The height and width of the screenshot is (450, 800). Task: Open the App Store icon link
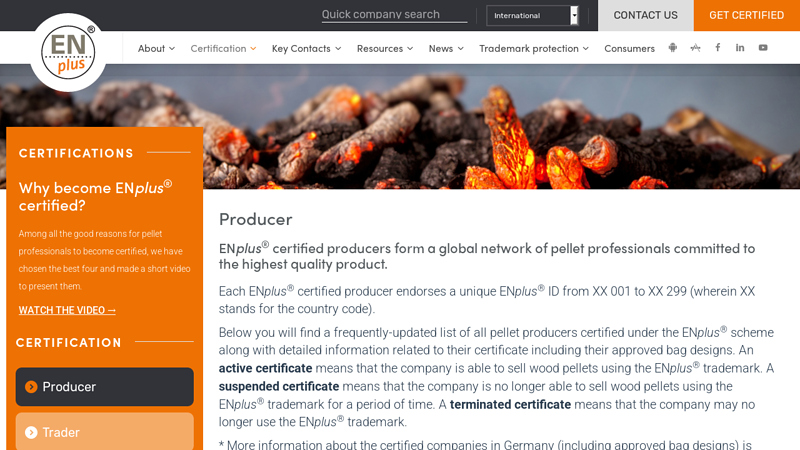695,48
